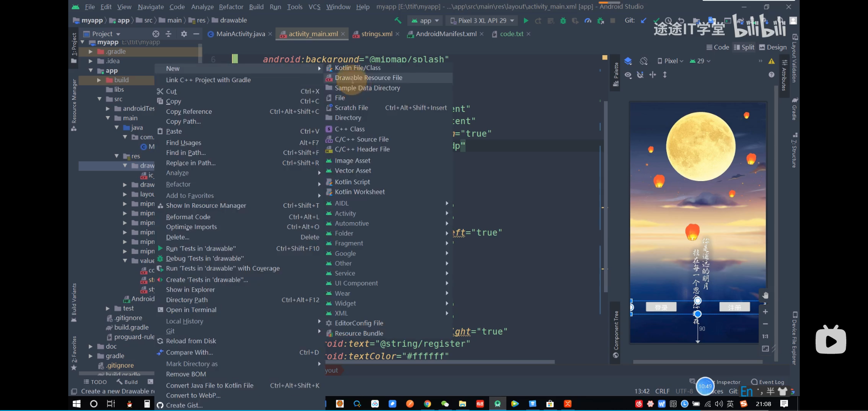868x411 pixels.
Task: Toggle view options eye icon
Action: point(628,75)
